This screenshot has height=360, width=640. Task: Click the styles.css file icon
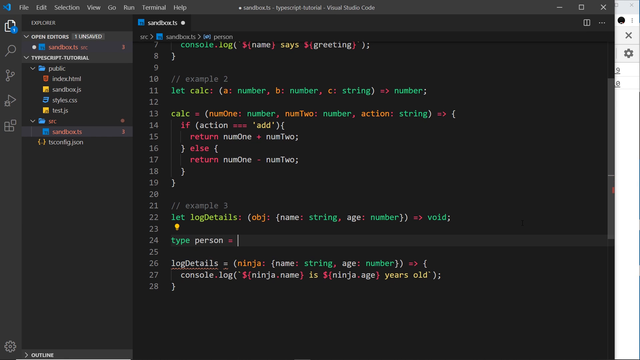[46, 100]
